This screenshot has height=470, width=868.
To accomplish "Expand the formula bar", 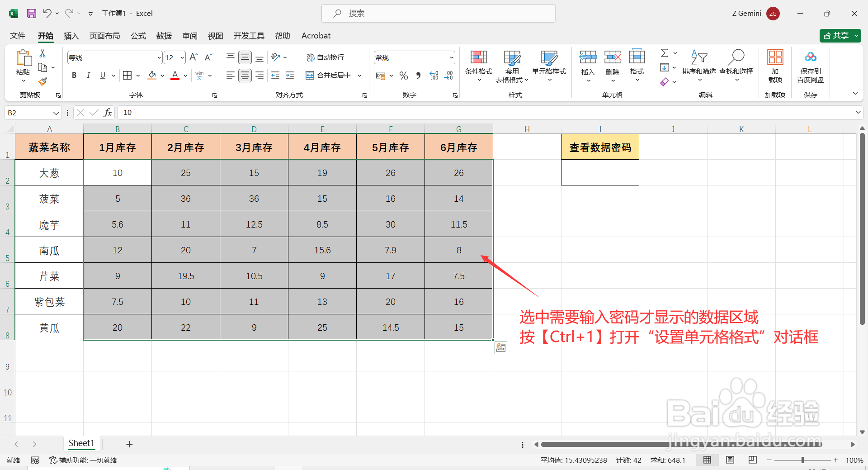I will [858, 112].
